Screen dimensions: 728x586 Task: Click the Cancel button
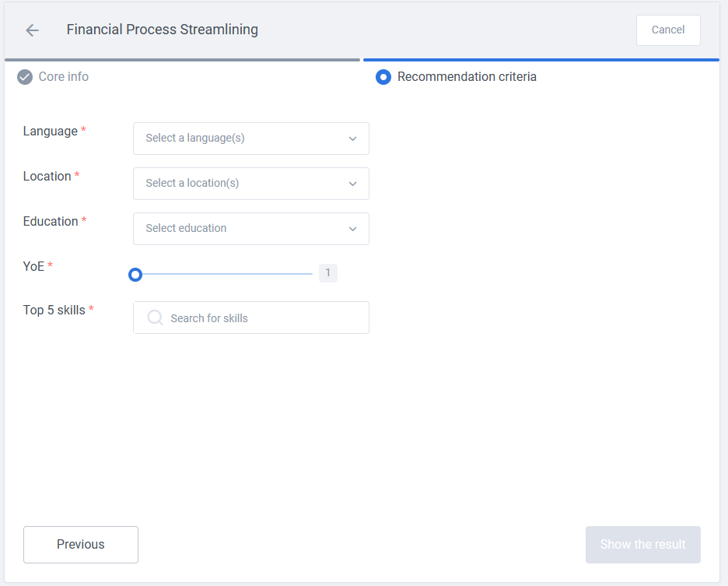click(x=668, y=30)
